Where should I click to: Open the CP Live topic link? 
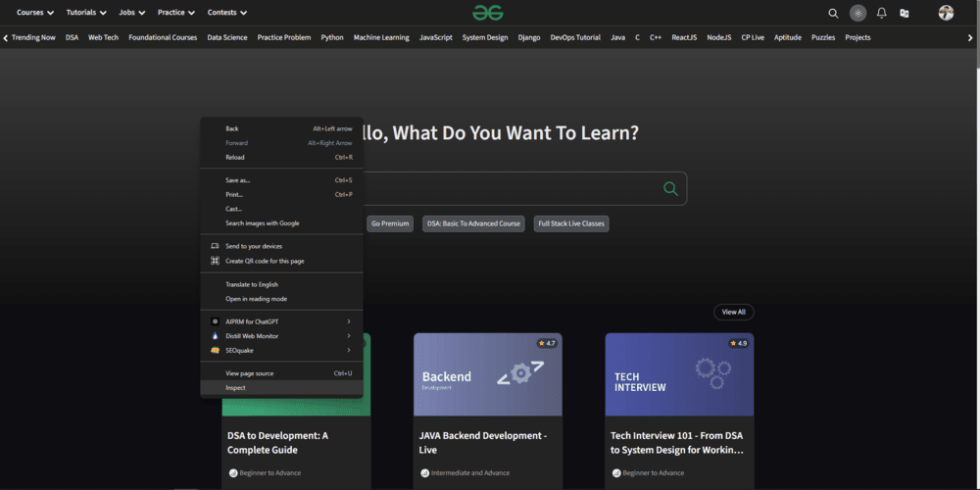pos(753,37)
